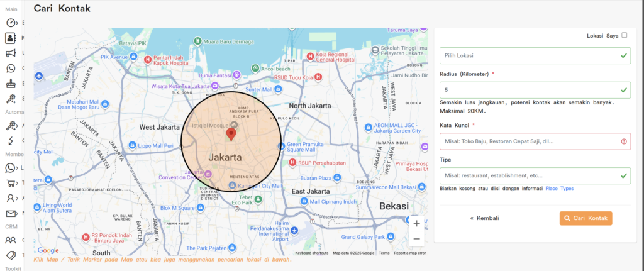Click the shopping cart icon in sidebar
This screenshot has width=644, height=271.
click(x=11, y=183)
